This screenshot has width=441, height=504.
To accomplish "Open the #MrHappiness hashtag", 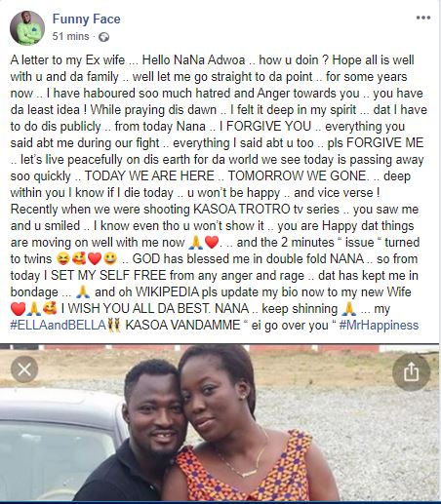I will point(379,325).
